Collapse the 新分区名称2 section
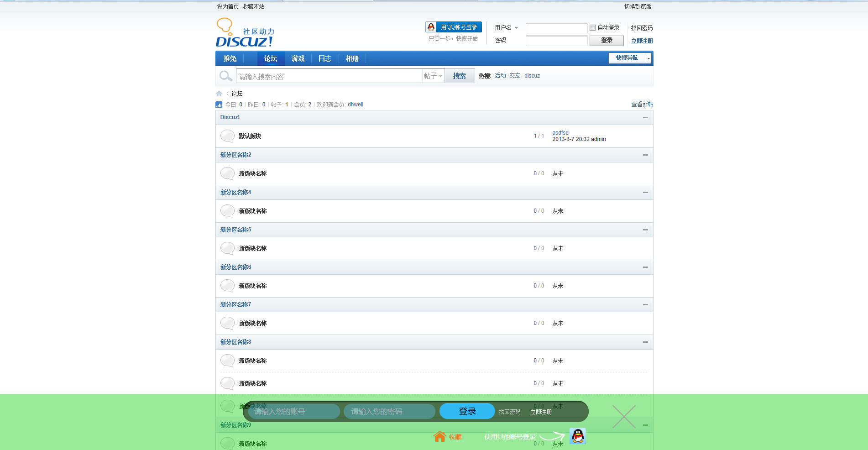Screen dimensions: 868x450 coord(645,155)
